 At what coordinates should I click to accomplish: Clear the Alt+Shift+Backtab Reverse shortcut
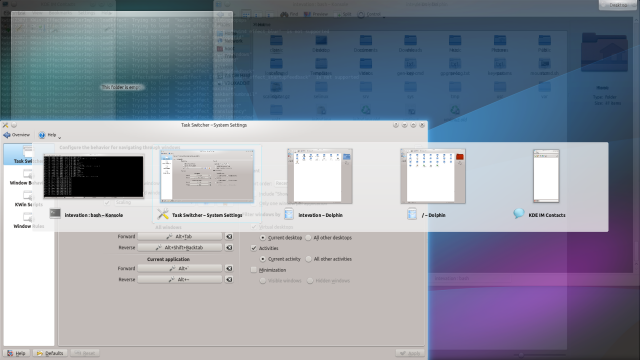pyautogui.click(x=229, y=247)
